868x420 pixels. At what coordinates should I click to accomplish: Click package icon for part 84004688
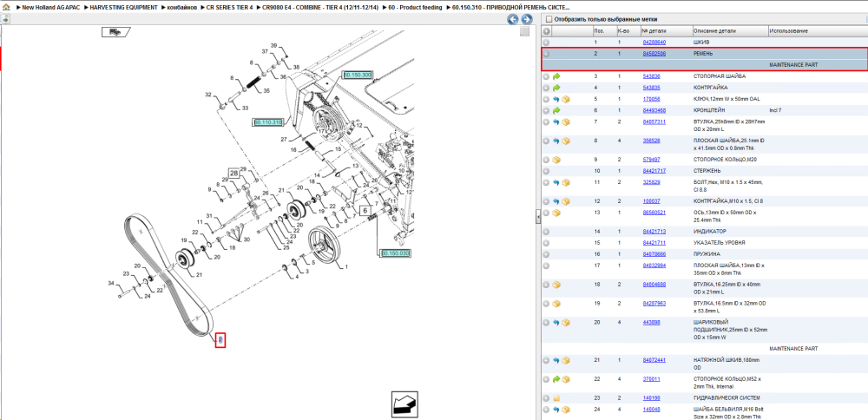click(556, 285)
